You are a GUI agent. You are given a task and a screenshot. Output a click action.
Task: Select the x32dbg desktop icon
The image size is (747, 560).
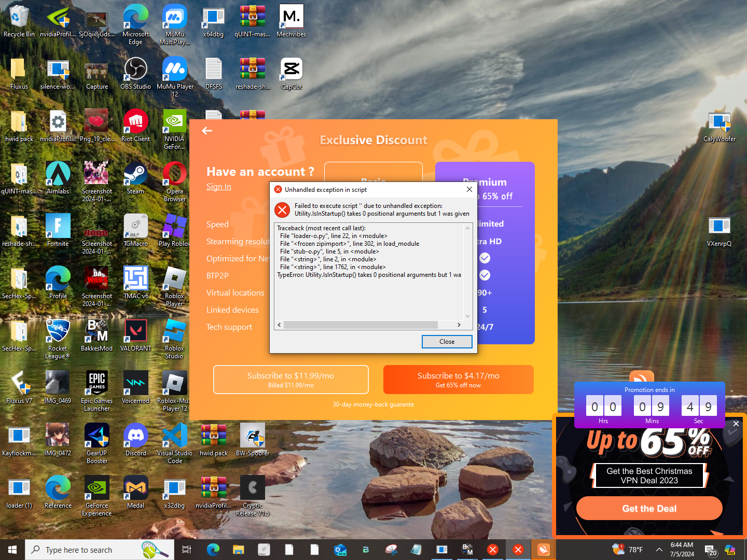(174, 493)
